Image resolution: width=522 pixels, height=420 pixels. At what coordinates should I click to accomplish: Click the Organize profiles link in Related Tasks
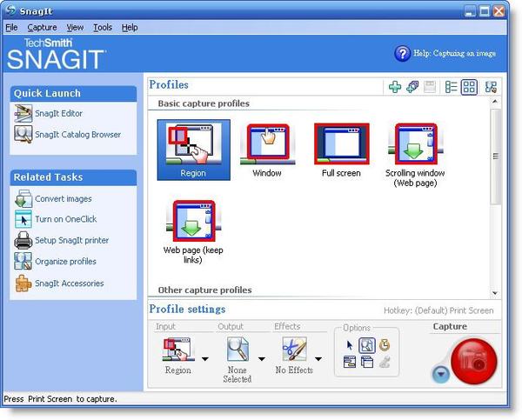click(x=65, y=262)
